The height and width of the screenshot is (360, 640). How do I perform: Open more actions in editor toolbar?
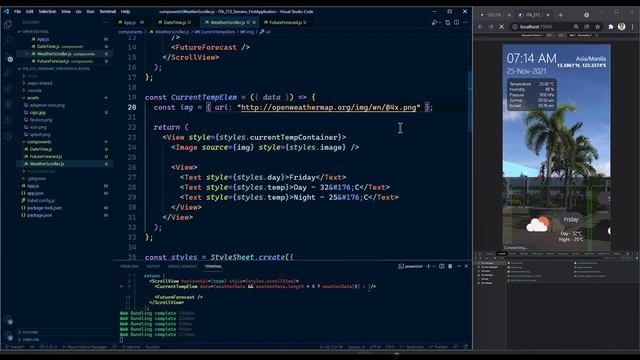[465, 22]
